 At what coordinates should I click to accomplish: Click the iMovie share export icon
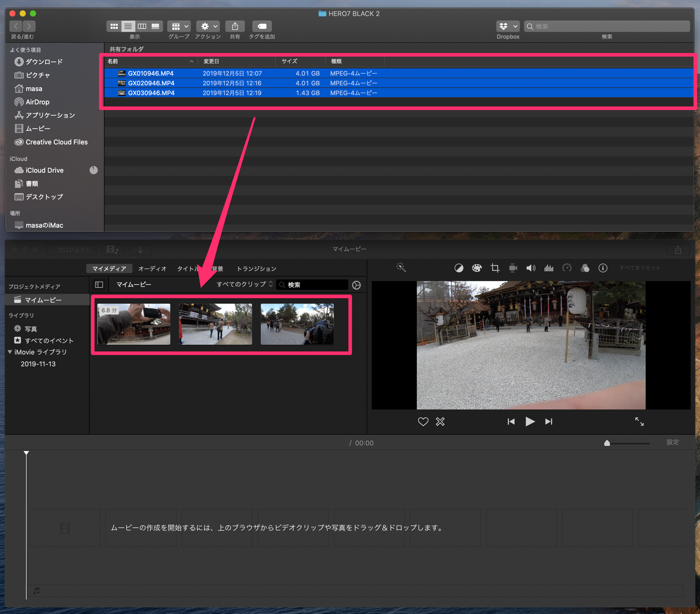[678, 250]
